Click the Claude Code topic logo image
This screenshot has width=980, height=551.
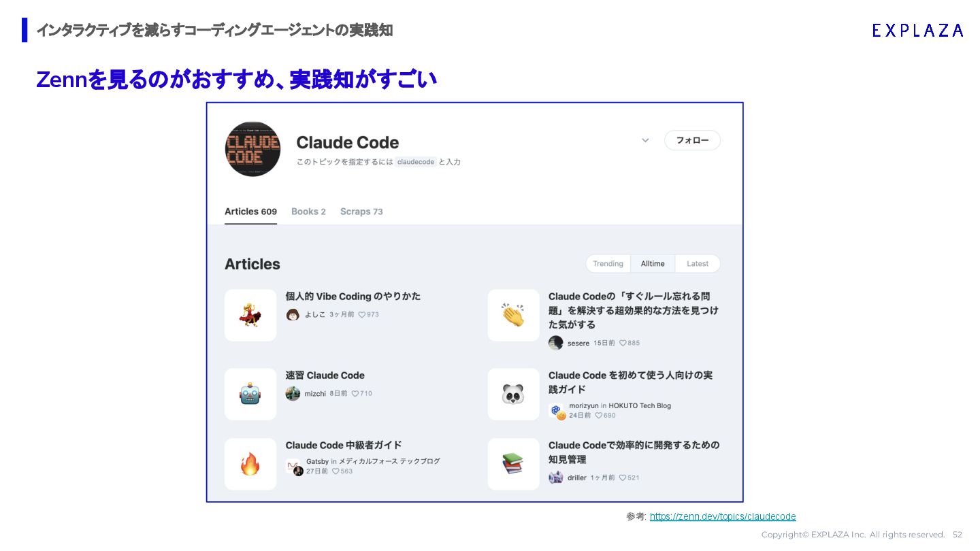[x=252, y=149]
